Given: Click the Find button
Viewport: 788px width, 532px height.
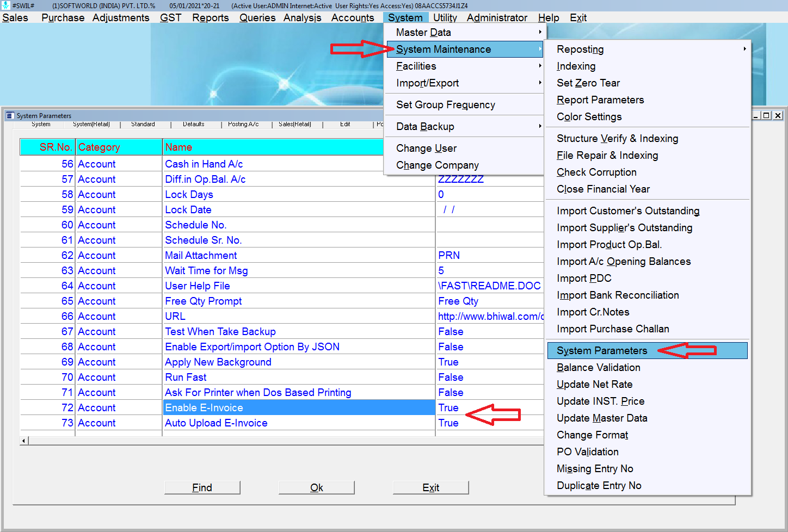Looking at the screenshot, I should (202, 487).
